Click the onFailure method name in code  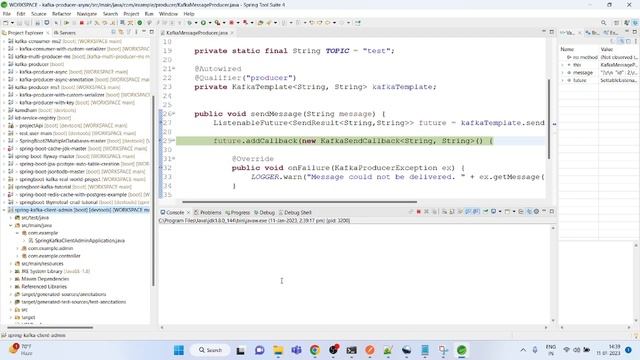coord(309,168)
